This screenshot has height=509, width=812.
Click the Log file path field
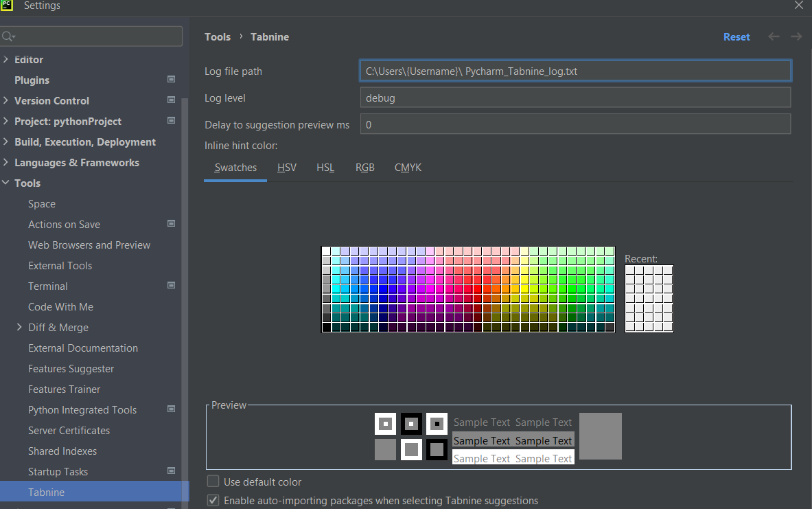(575, 71)
